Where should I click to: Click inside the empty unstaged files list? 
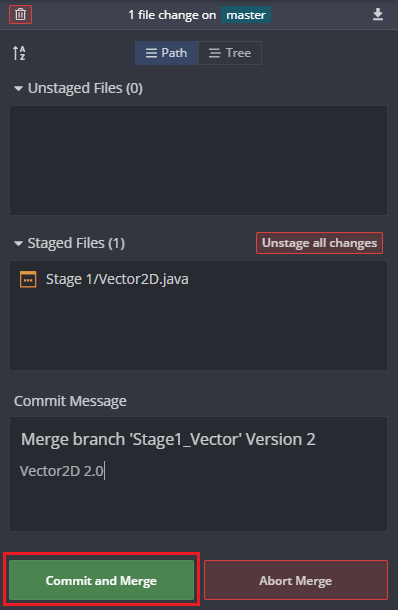click(198, 160)
